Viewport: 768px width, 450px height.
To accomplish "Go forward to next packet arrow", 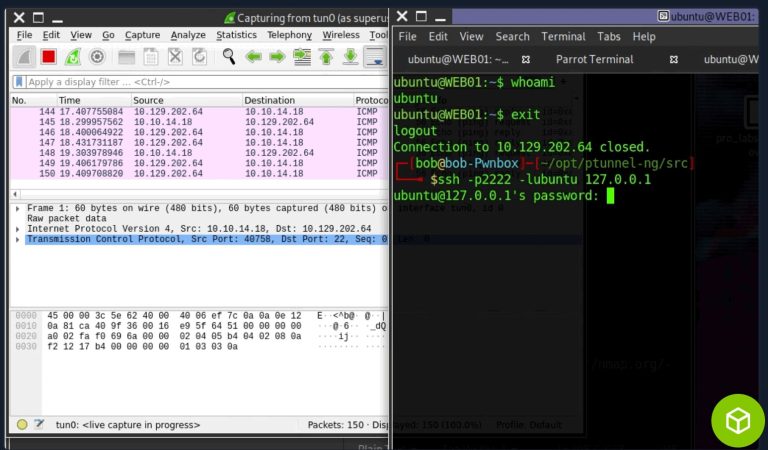I will pos(277,57).
